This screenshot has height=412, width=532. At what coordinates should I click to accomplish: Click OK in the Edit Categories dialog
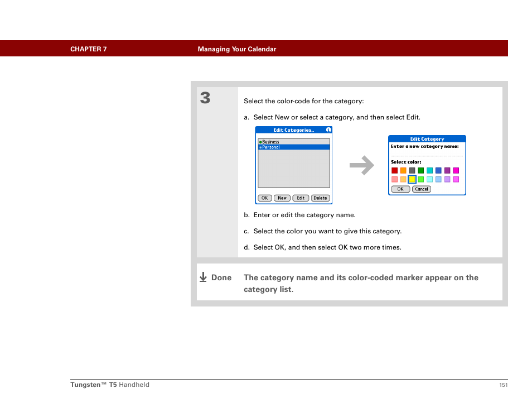coord(265,198)
